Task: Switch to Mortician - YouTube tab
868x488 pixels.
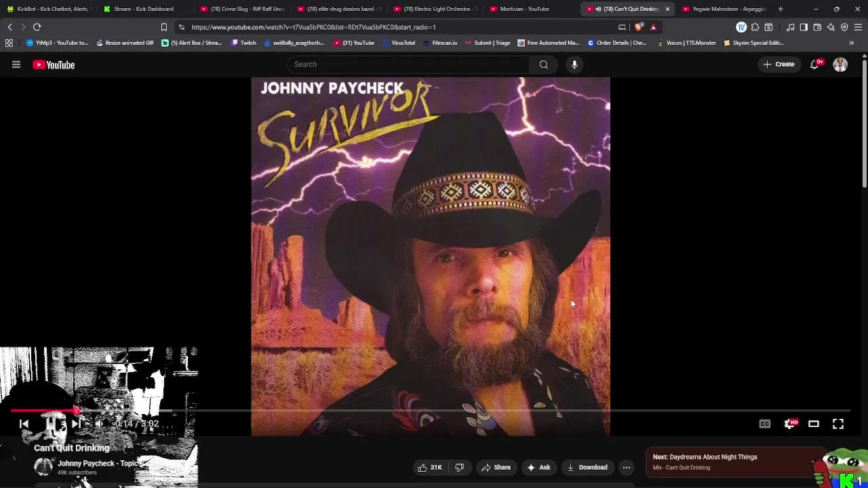Action: [x=531, y=9]
